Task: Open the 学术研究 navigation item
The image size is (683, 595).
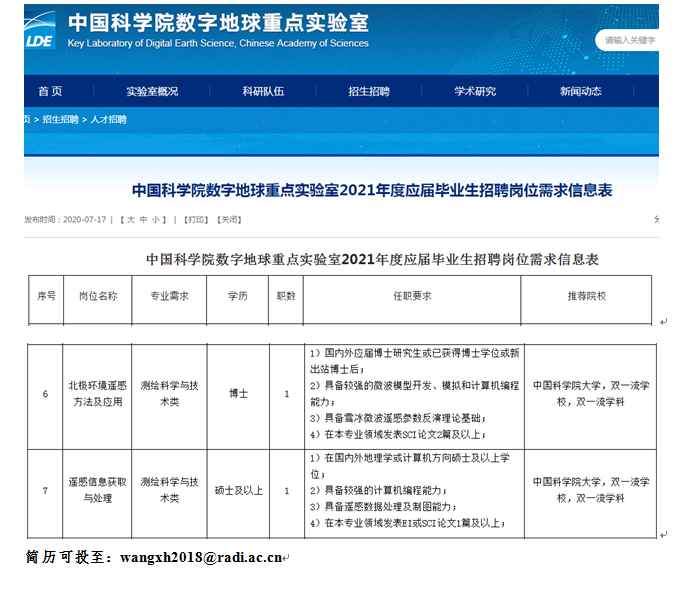Action: pyautogui.click(x=475, y=91)
